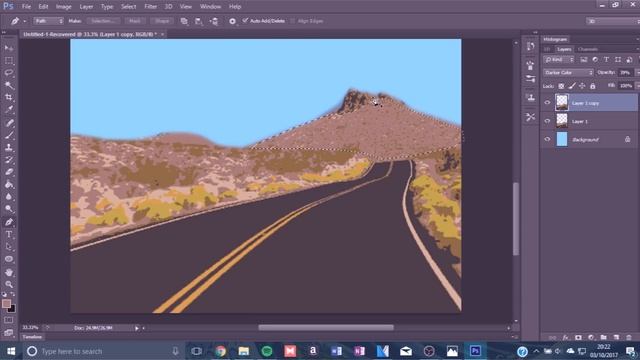Open the layer filter Kind dropdown
Screen dimensions: 640x360
[559, 60]
